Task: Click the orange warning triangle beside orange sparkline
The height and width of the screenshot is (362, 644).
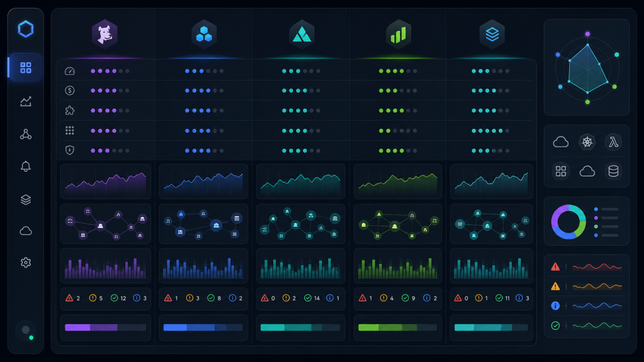Action: [555, 286]
